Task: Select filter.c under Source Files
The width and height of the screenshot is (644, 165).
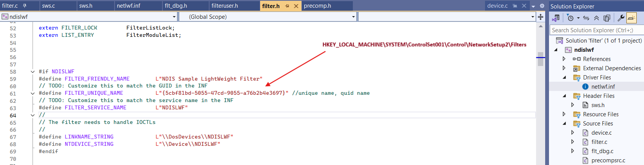Action: (599, 142)
